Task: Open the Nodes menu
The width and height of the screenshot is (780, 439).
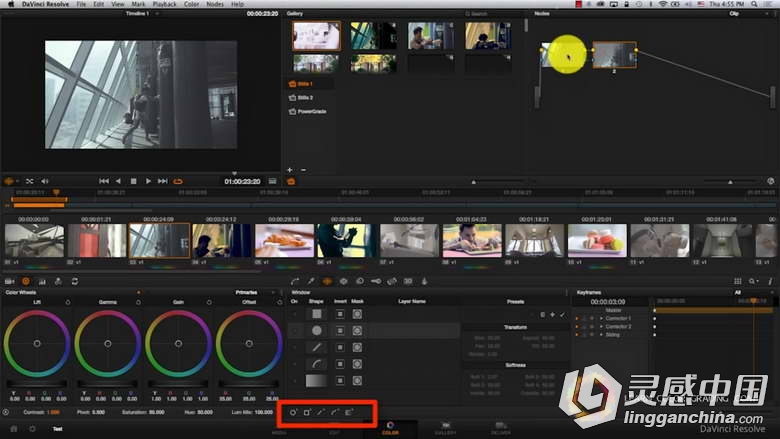Action: pos(215,4)
